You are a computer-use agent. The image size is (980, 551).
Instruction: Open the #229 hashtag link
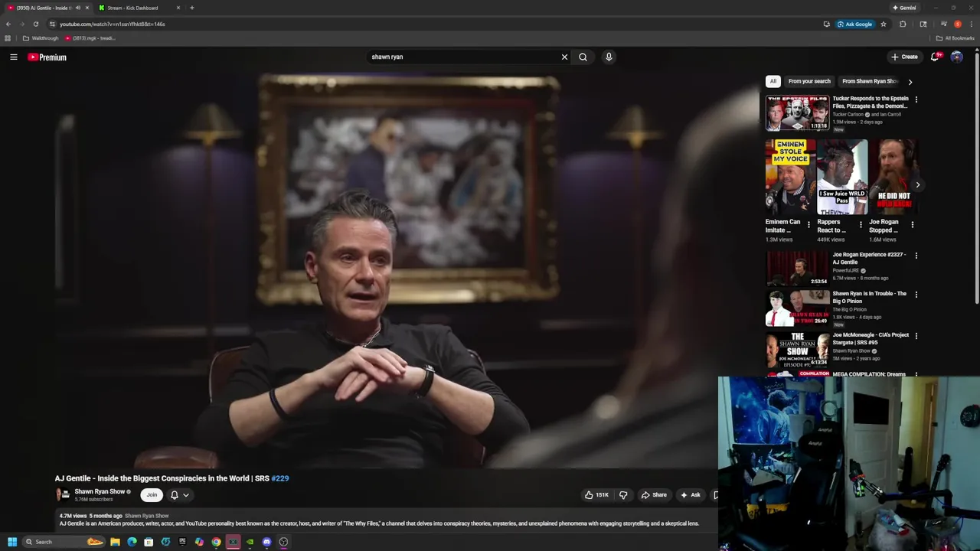280,478
